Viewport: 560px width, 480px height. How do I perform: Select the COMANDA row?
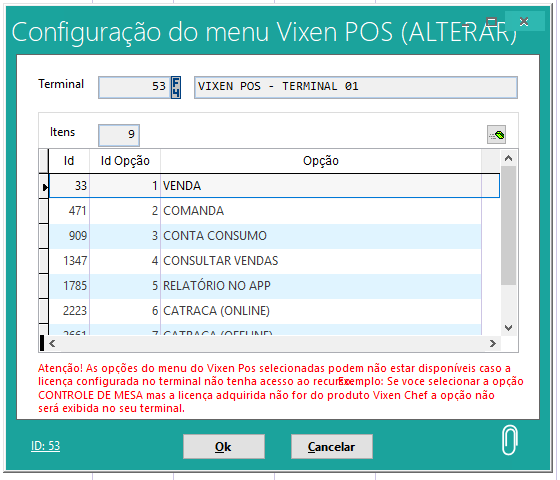[x=265, y=211]
